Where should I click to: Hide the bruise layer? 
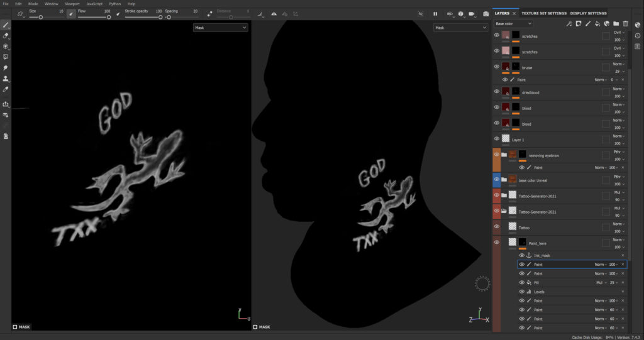point(497,67)
